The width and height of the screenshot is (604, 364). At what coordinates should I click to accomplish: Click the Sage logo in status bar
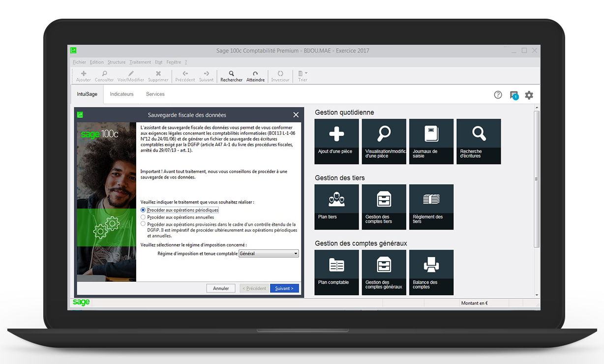pyautogui.click(x=81, y=302)
